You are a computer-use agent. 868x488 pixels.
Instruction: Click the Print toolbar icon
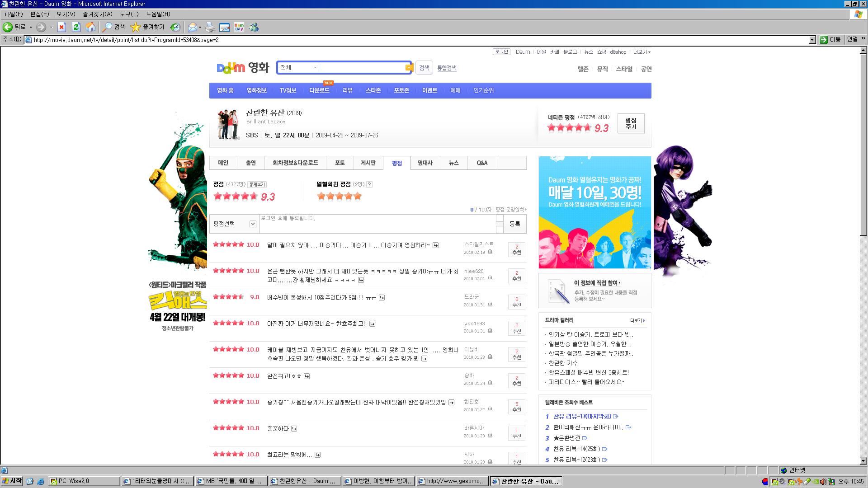[x=210, y=27]
